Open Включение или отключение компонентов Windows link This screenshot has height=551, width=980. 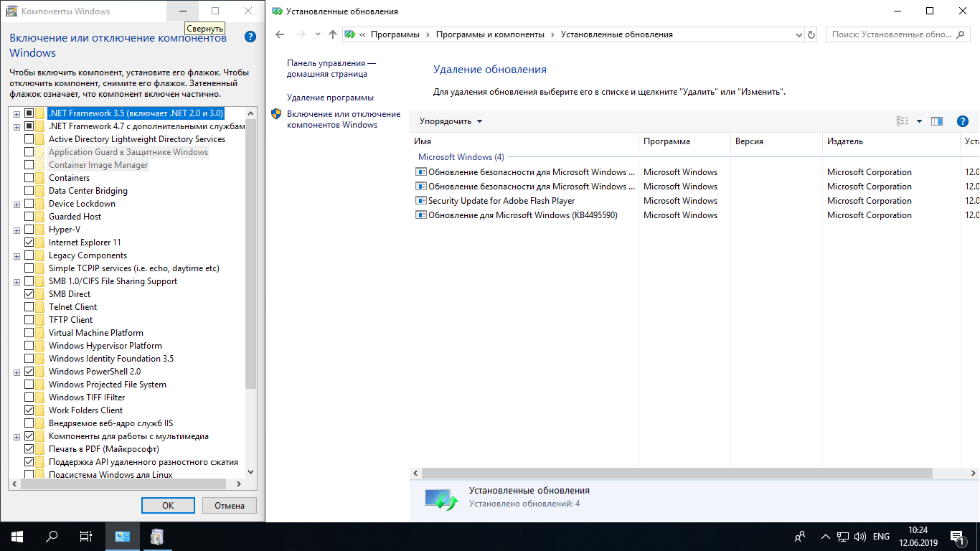344,119
